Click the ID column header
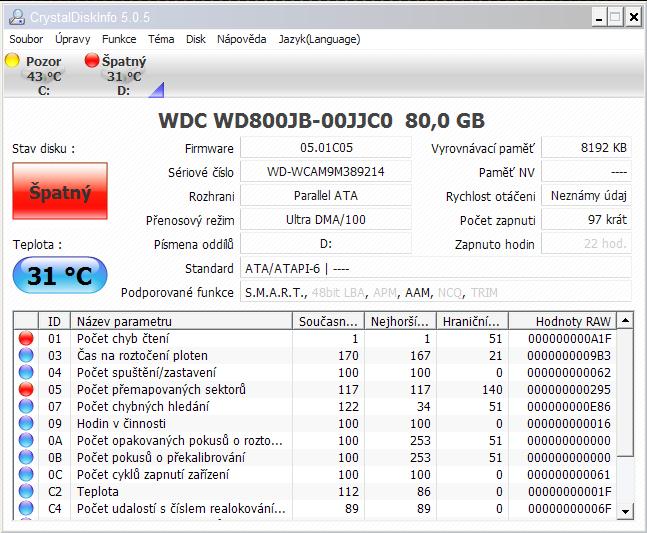 [54, 321]
